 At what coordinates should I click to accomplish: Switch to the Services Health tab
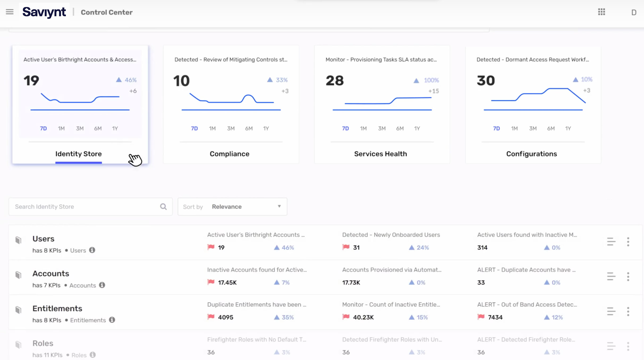[x=380, y=154]
